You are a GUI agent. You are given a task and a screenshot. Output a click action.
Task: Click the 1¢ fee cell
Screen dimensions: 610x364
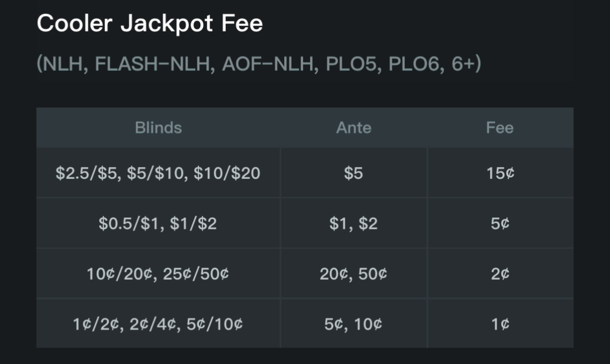point(500,324)
